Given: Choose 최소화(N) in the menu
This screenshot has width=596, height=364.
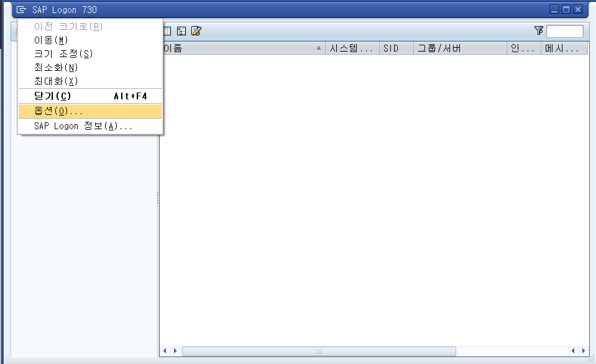Looking at the screenshot, I should point(90,67).
